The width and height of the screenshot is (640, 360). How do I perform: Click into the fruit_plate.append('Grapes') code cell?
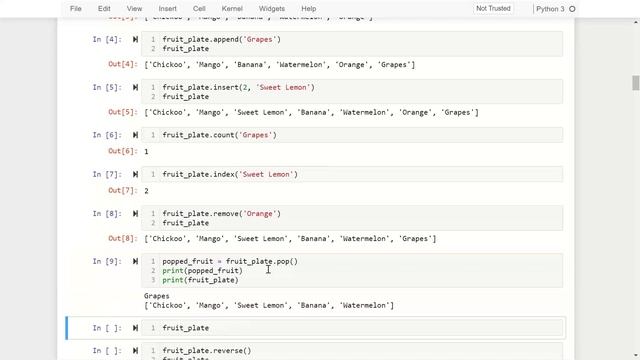[x=352, y=44]
